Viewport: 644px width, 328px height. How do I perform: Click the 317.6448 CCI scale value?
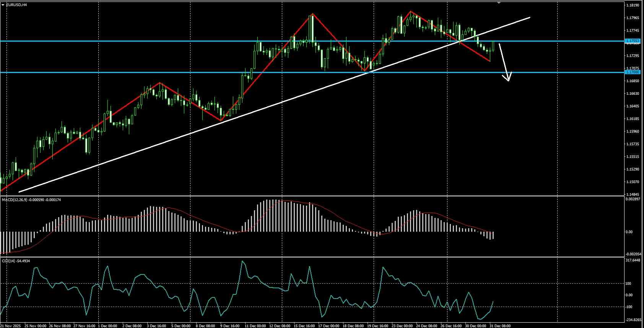633,260
